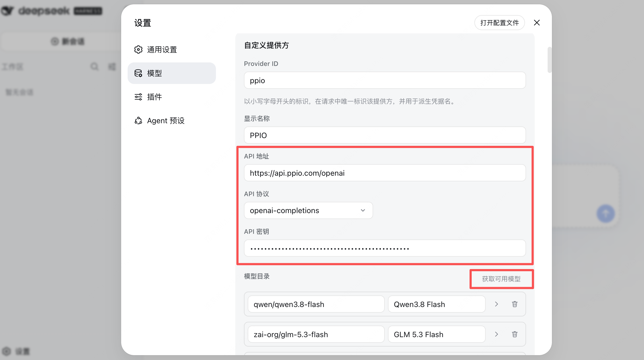
Task: Edit the zai-org/glm-5.3-flash model ID field
Action: point(316,334)
